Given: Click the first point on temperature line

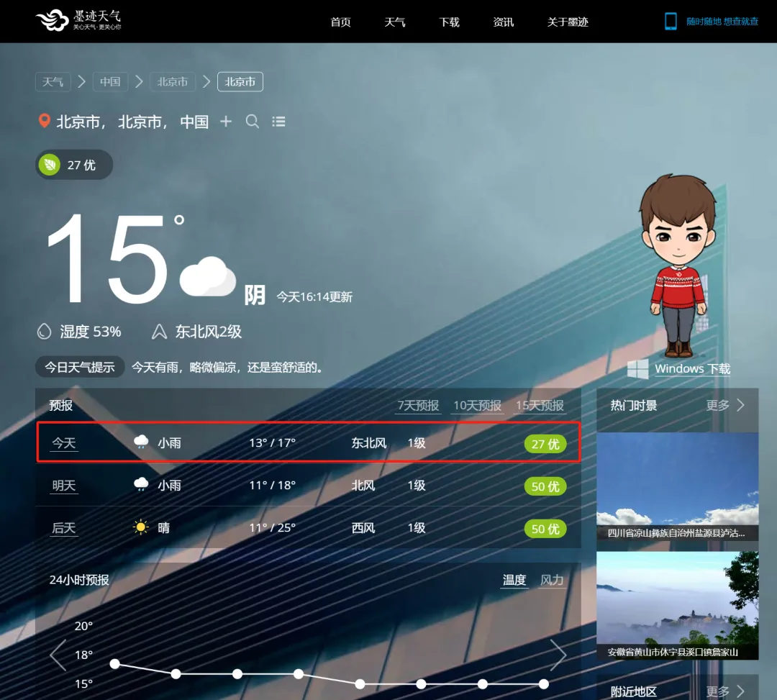Looking at the screenshot, I should (x=114, y=663).
